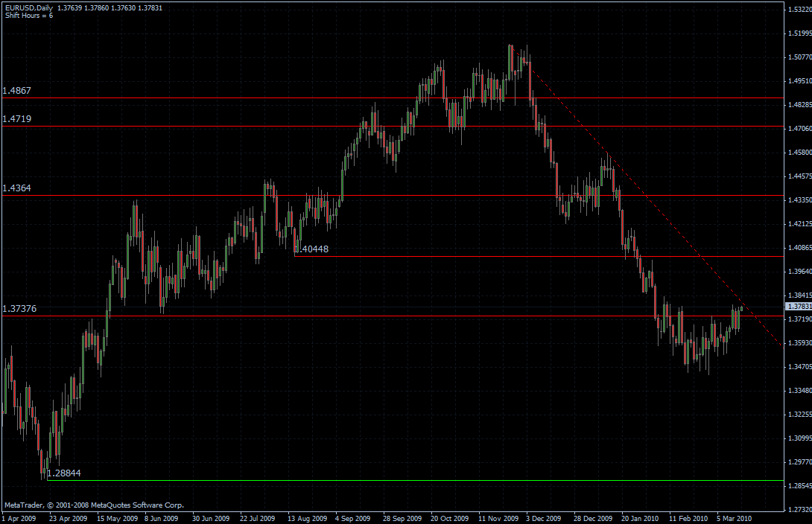Select the 1.4719 level text label

pos(17,119)
